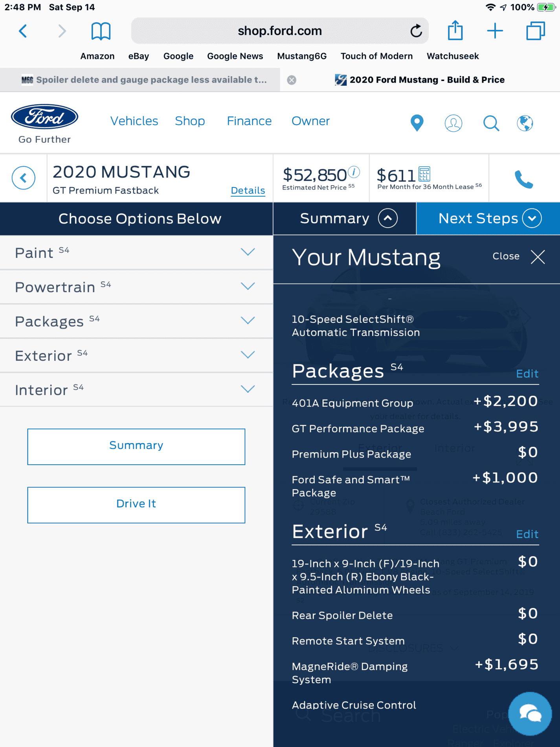This screenshot has width=560, height=747.
Task: Expand the Interior options section
Action: click(136, 389)
